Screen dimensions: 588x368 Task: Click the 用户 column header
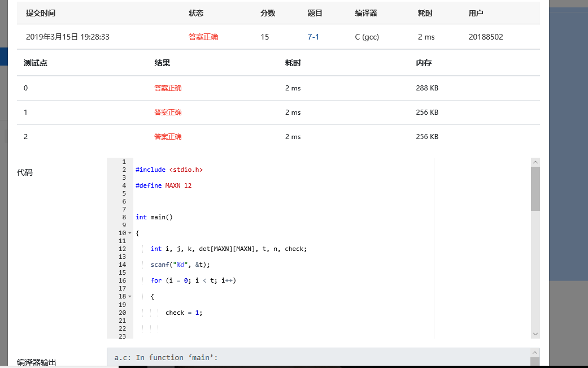476,13
